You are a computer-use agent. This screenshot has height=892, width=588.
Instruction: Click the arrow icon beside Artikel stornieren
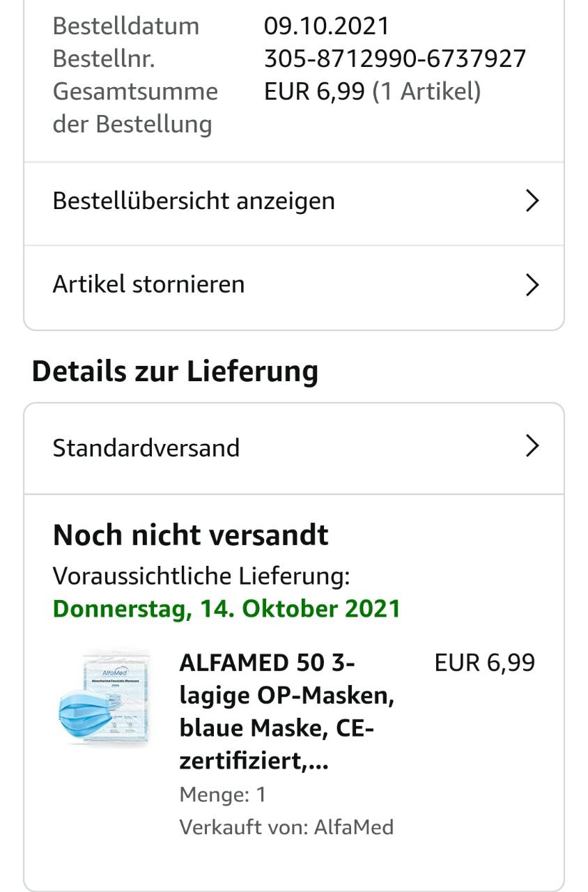(532, 285)
